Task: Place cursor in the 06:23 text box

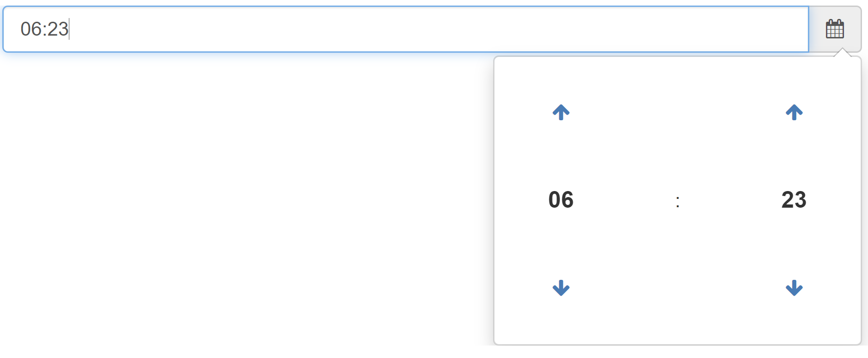Action: click(406, 29)
